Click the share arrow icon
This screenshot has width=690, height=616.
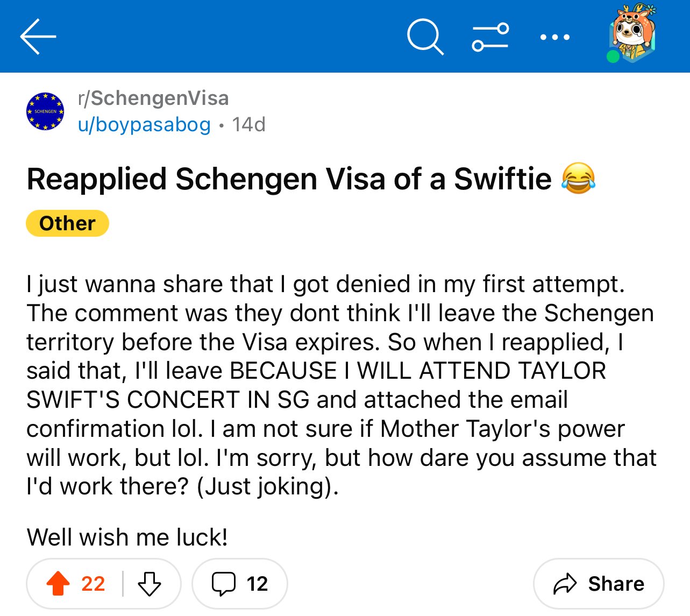coord(565,584)
